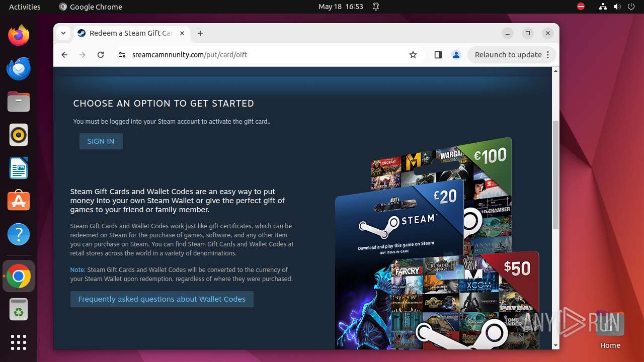The image size is (644, 362).
Task: Open the power menu icon
Action: point(631,7)
